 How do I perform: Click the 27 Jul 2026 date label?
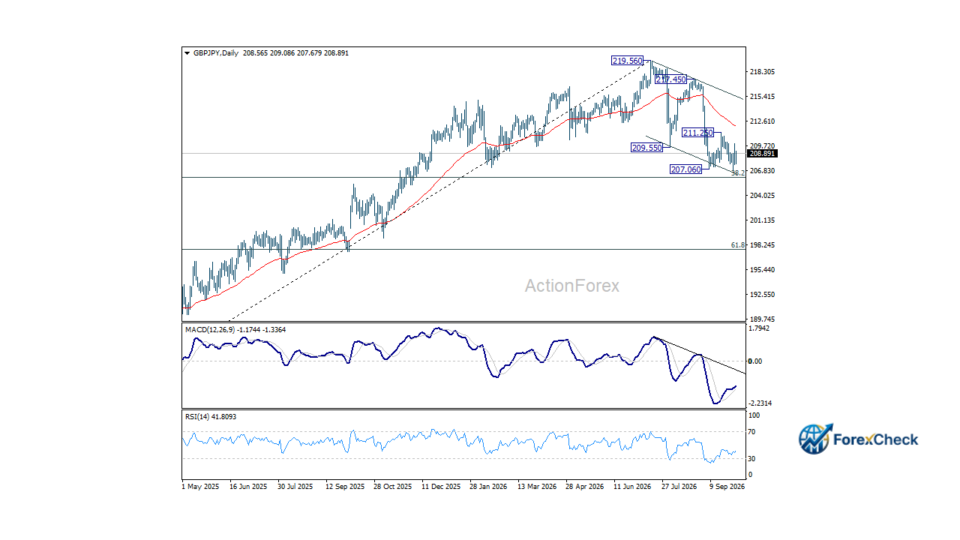pos(679,487)
